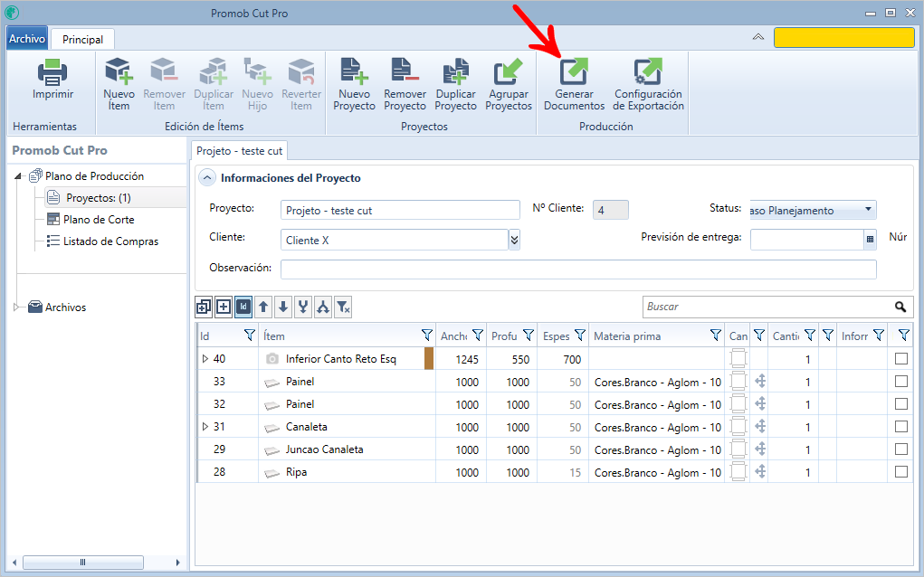Expand row 31 Canaleta
Screen dimensions: 924x577
pos(205,426)
